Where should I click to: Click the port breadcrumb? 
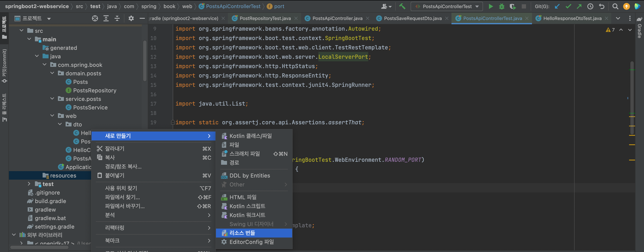[276, 6]
